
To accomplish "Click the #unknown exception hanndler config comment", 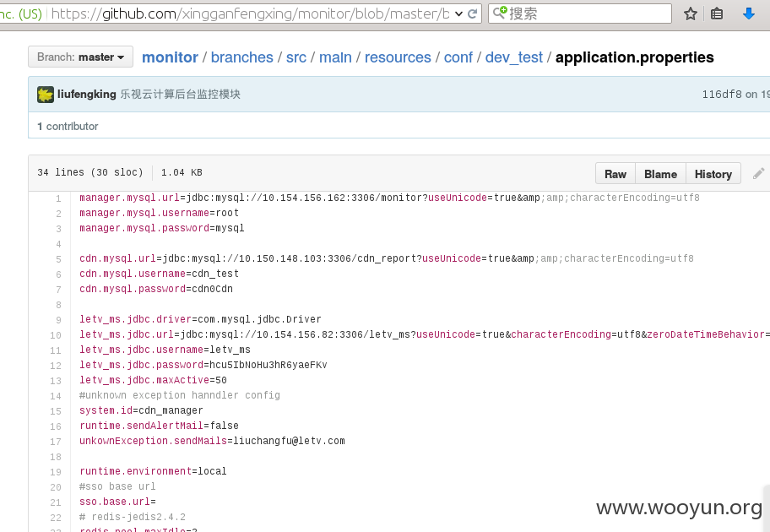I will (x=180, y=395).
